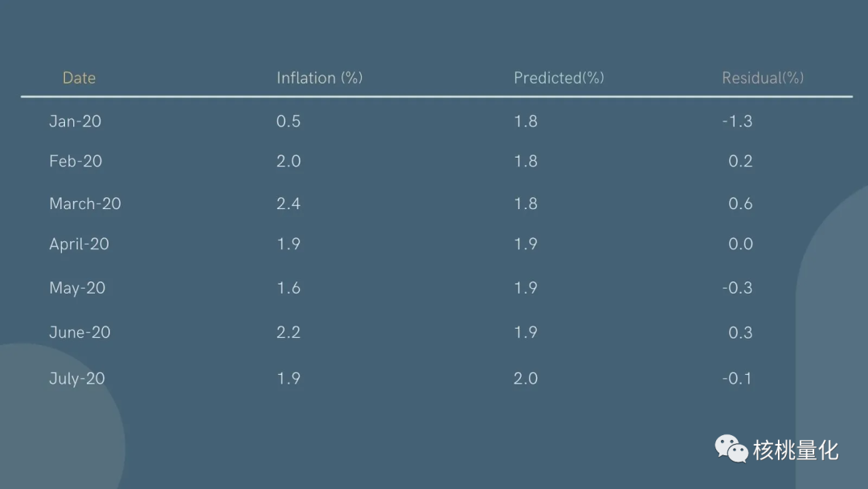Viewport: 868px width, 489px height.
Task: Click the July-20 date cell
Action: pyautogui.click(x=77, y=379)
